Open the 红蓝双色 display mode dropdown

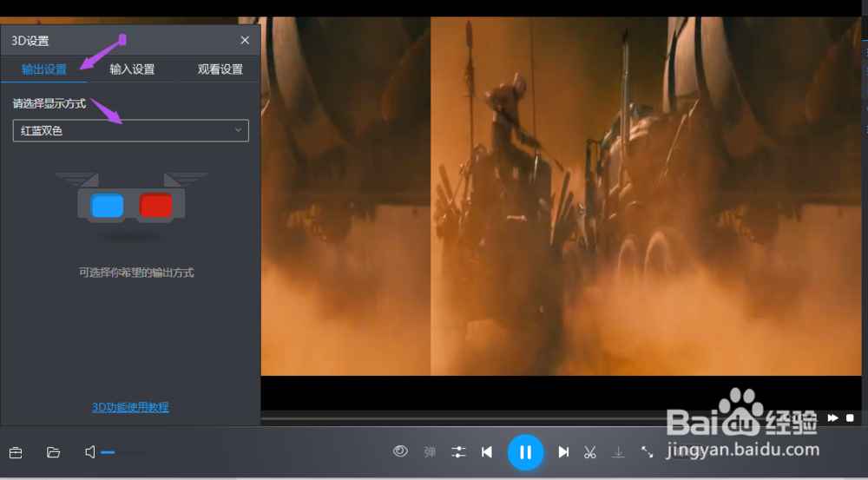(x=131, y=131)
